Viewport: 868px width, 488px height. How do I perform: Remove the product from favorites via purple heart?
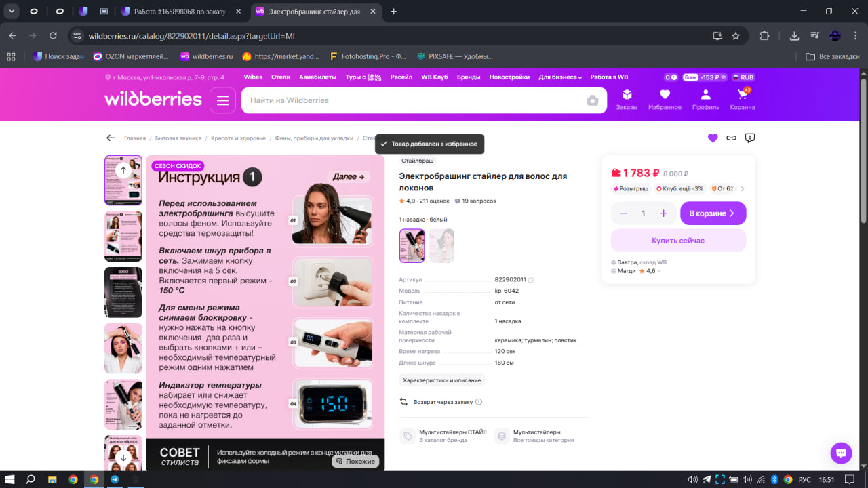[x=713, y=138]
